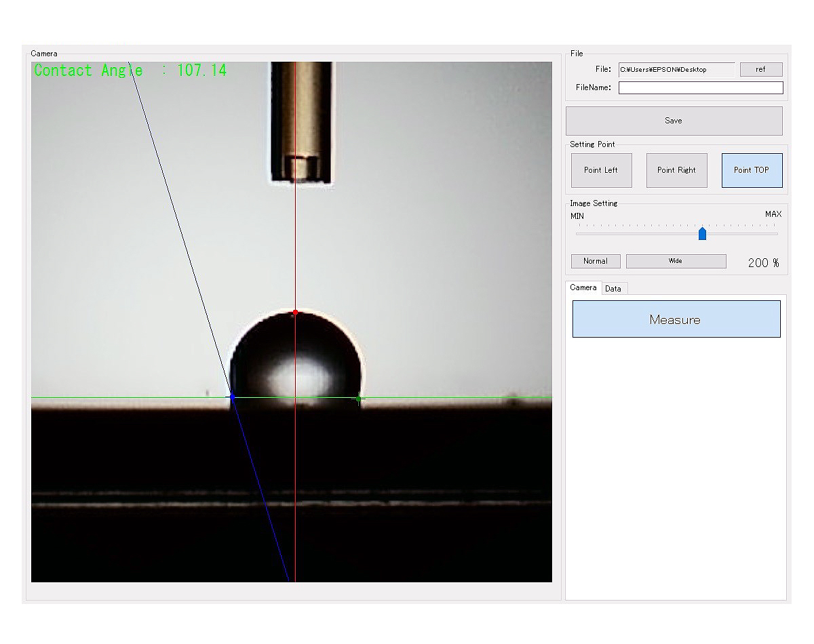Select the Point Left setting button

point(602,170)
